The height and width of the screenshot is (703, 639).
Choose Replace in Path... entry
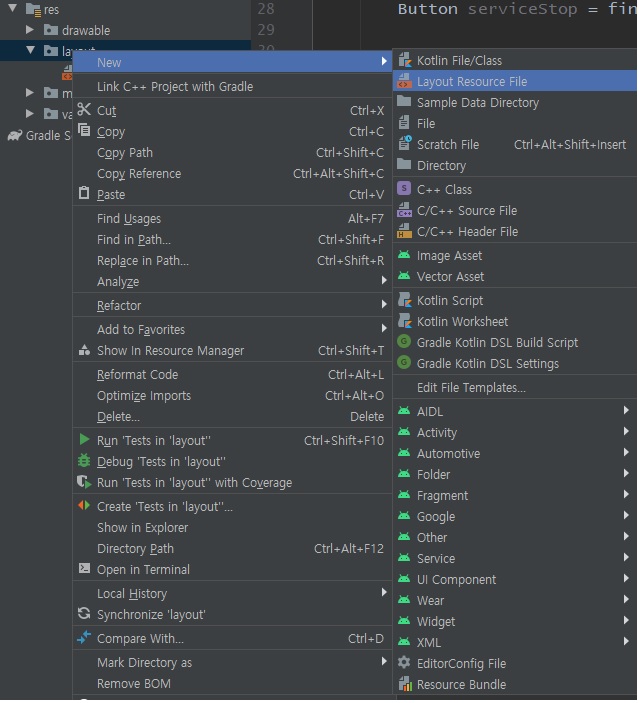click(x=232, y=260)
